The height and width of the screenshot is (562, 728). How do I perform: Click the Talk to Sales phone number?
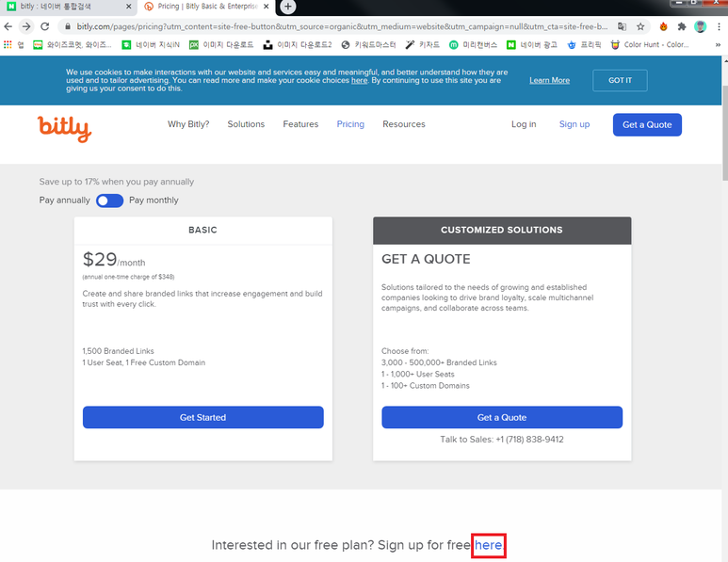529,440
